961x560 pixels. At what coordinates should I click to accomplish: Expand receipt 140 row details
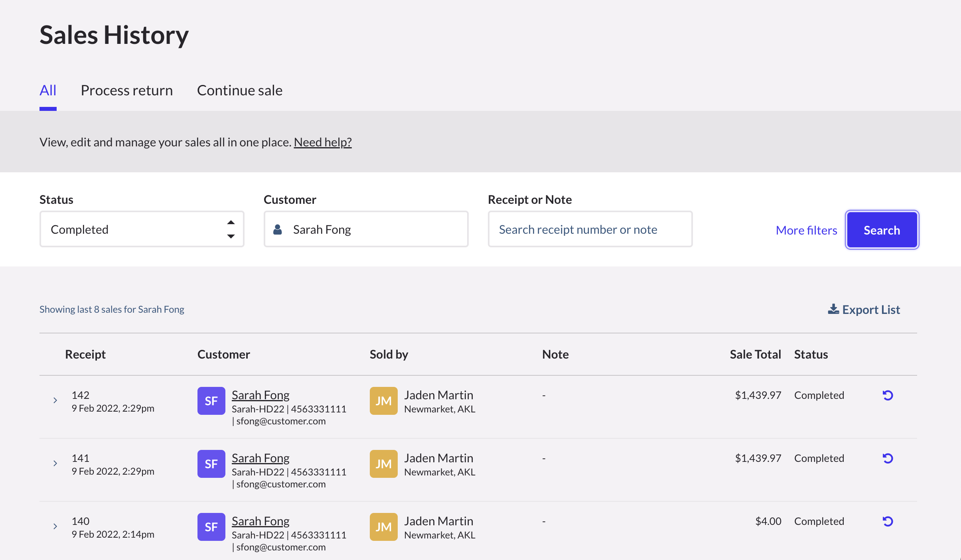click(x=55, y=526)
